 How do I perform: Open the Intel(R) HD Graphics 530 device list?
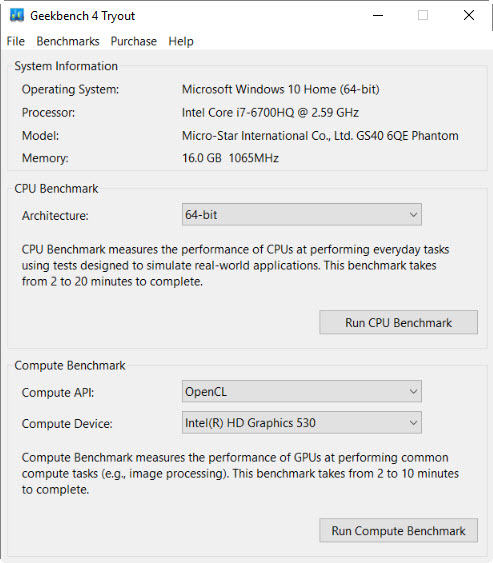tap(302, 423)
